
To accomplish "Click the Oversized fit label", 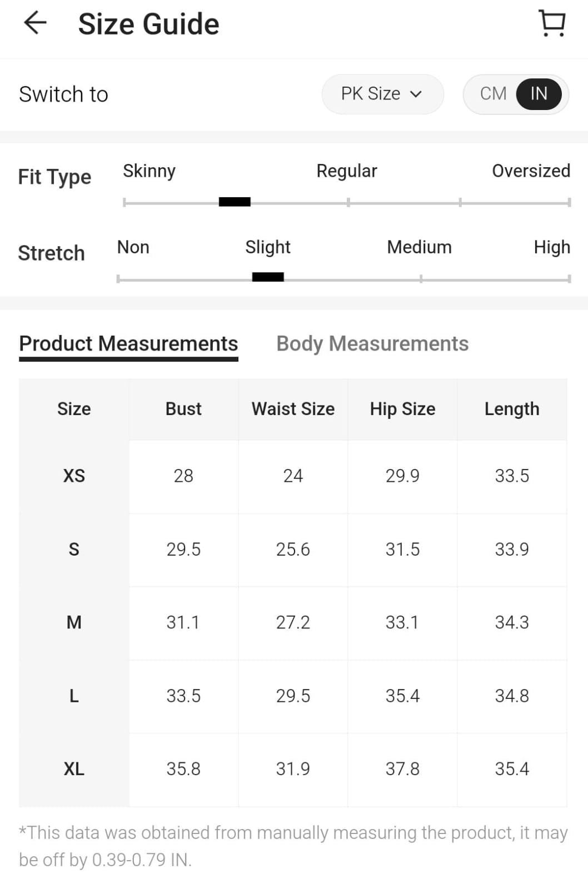I will (531, 171).
